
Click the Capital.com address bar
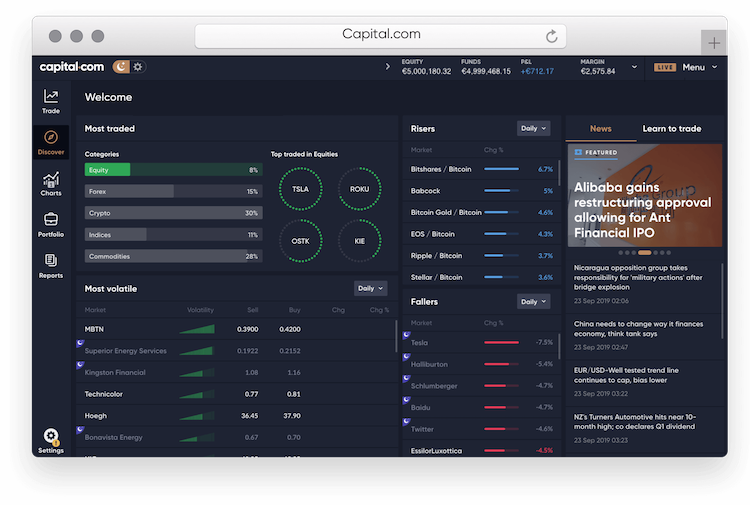point(381,36)
